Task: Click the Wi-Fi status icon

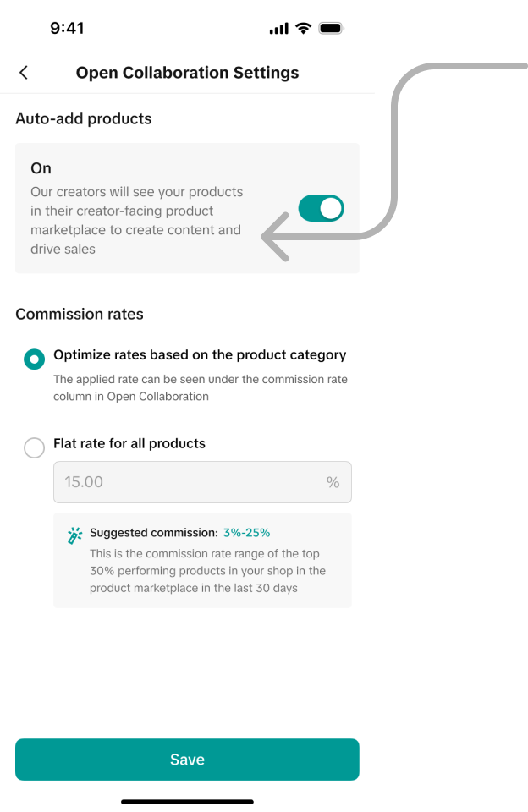Action: pos(303,29)
